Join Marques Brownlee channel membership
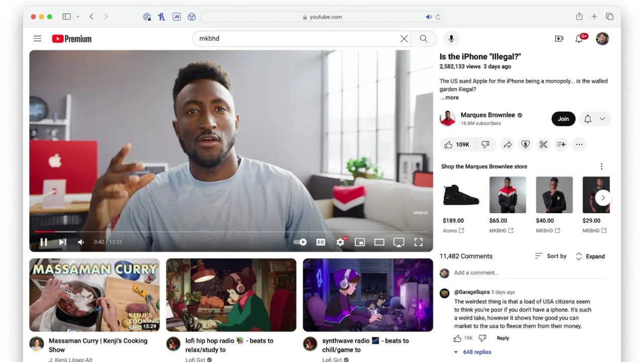This screenshot has width=644, height=362. coord(563,119)
